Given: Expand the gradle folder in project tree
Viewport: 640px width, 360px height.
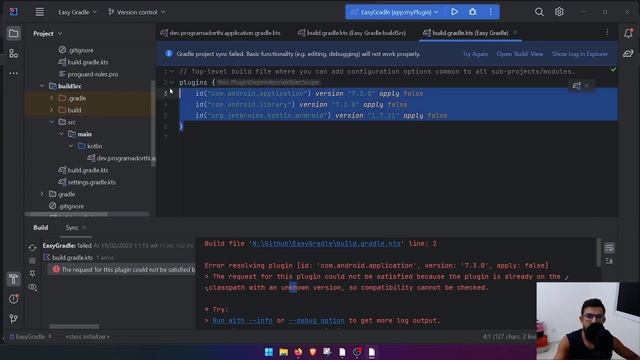Looking at the screenshot, I should pyautogui.click(x=42, y=194).
